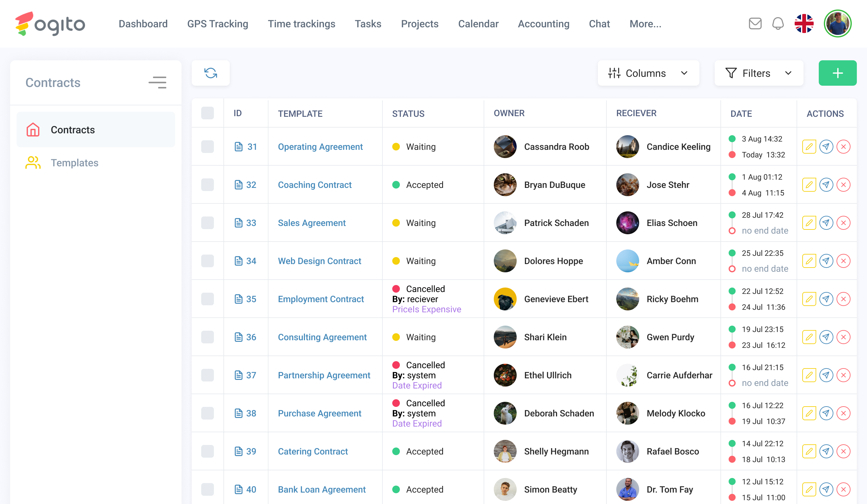Screen dimensions: 867x504
Task: Open the Web Design Contract link
Action: (319, 261)
